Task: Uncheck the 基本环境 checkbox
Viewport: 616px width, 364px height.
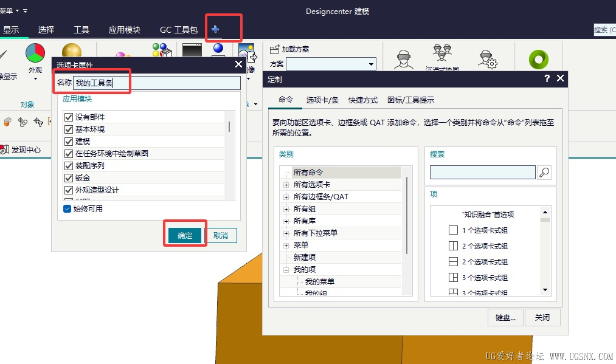Action: click(69, 129)
